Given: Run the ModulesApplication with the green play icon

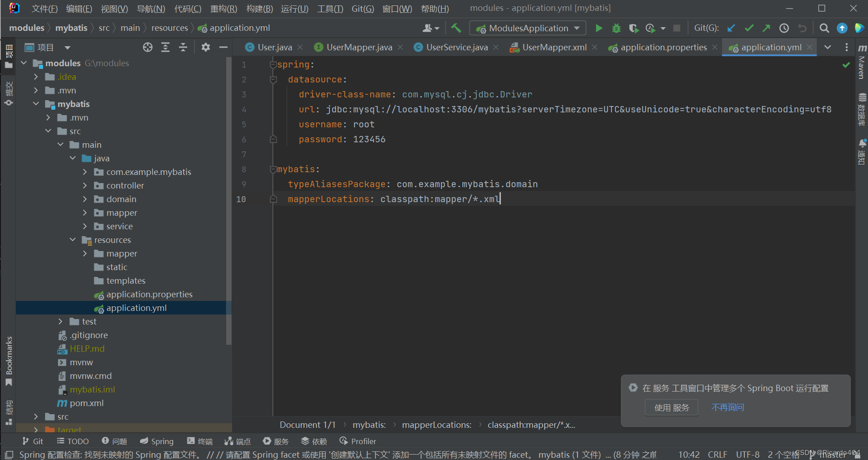Looking at the screenshot, I should tap(599, 28).
